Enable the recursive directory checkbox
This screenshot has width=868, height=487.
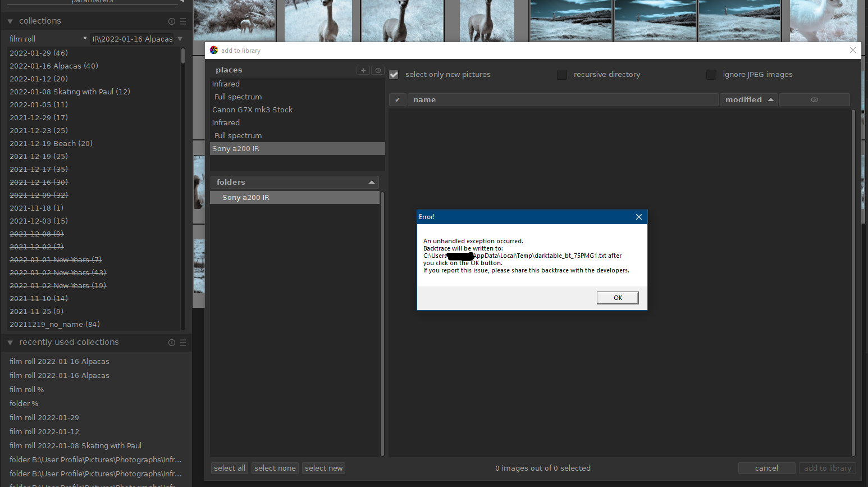click(x=562, y=74)
